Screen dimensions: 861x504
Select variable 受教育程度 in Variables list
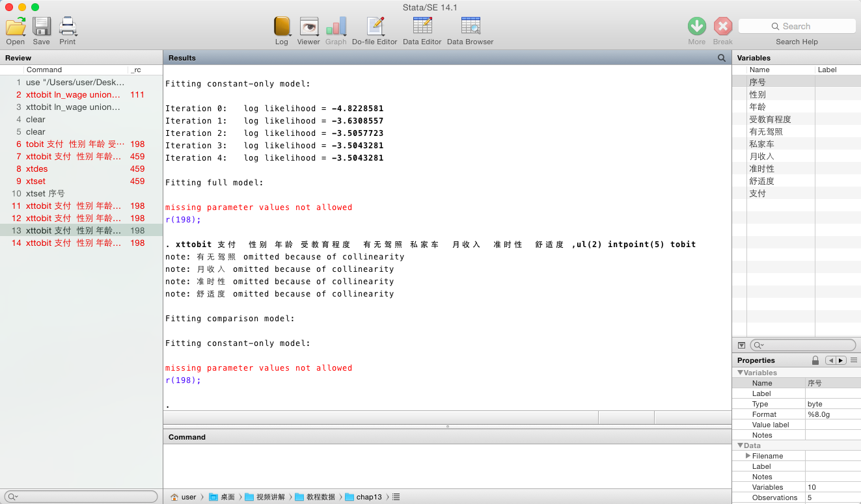tap(796, 119)
